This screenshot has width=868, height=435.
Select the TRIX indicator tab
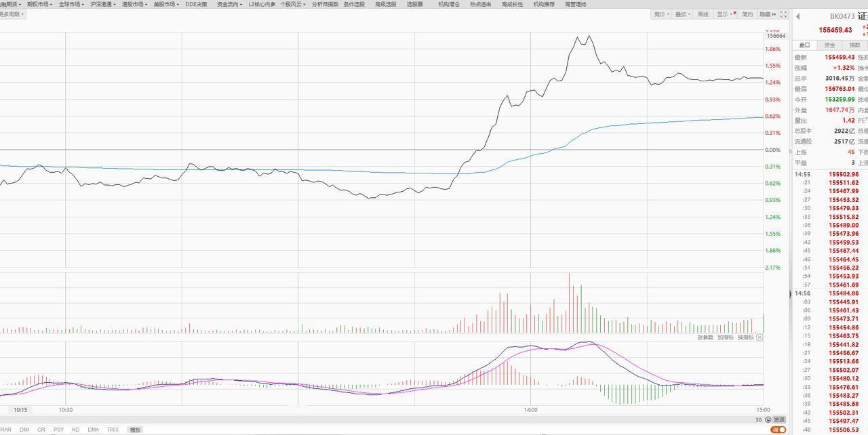tap(113, 430)
